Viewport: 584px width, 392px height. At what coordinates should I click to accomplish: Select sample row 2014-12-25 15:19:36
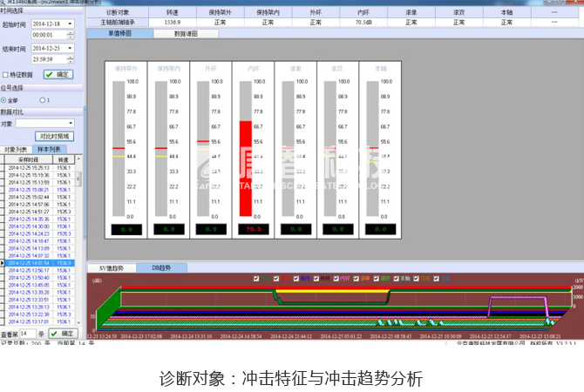click(x=39, y=175)
